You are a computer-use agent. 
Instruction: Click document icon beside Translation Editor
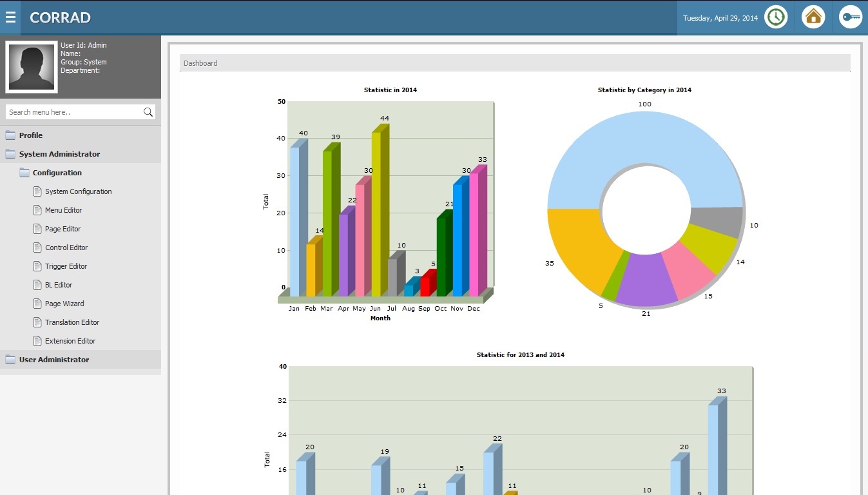[37, 322]
